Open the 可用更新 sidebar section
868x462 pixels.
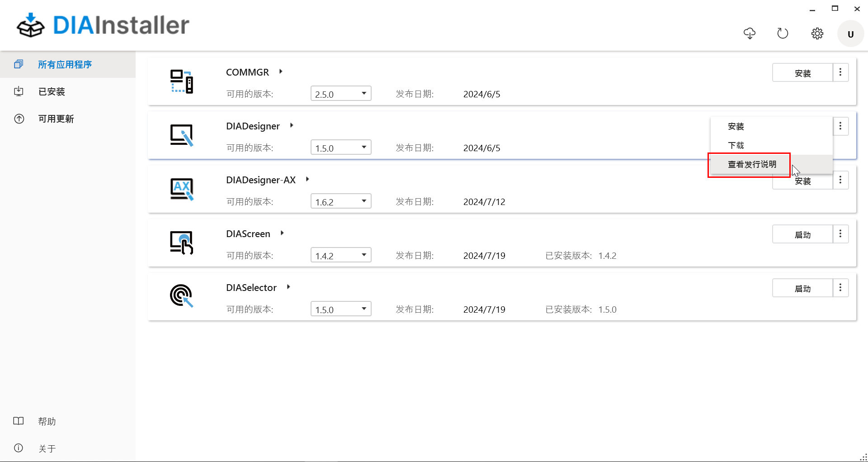click(x=56, y=119)
